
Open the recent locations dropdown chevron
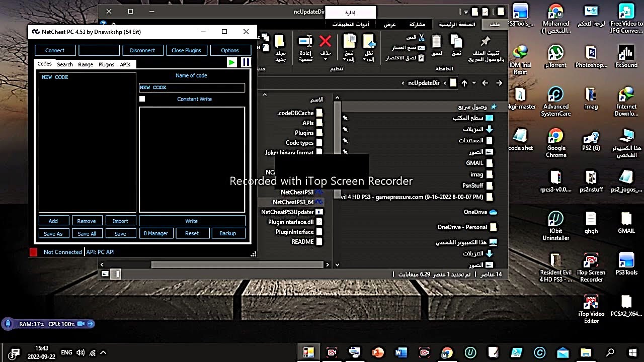(474, 83)
